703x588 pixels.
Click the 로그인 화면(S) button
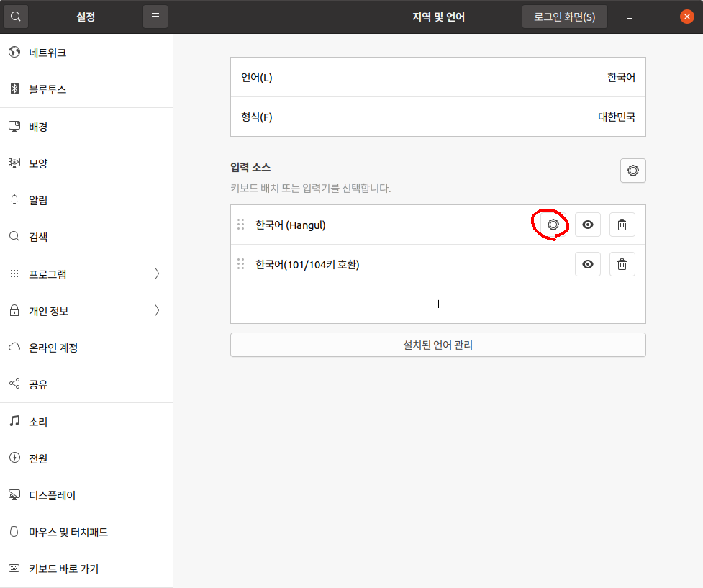click(x=564, y=17)
